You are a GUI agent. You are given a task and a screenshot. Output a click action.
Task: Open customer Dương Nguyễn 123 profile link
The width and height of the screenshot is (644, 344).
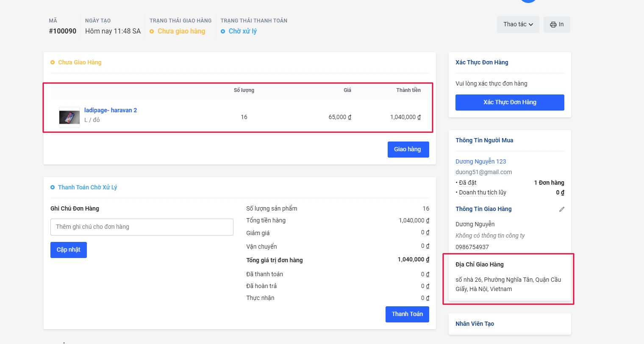point(480,161)
